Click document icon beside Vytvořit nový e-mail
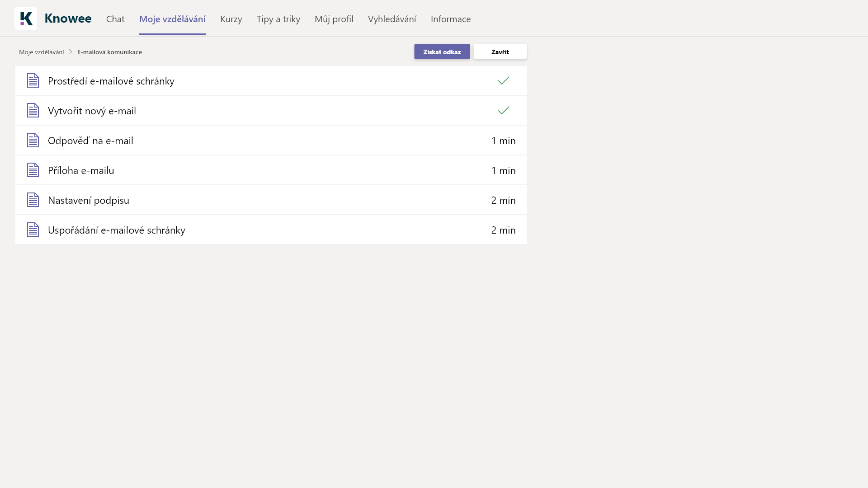Screen dimensions: 868x488 [x=33, y=111]
